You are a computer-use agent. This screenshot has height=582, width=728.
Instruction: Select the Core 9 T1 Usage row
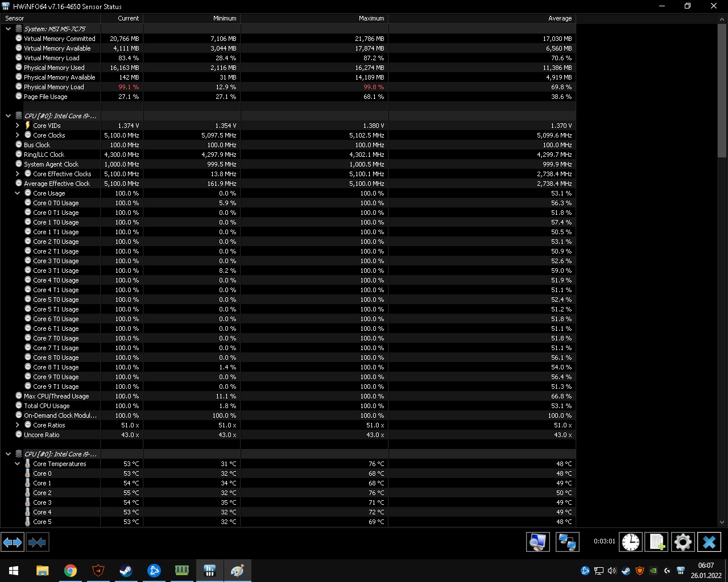288,386
